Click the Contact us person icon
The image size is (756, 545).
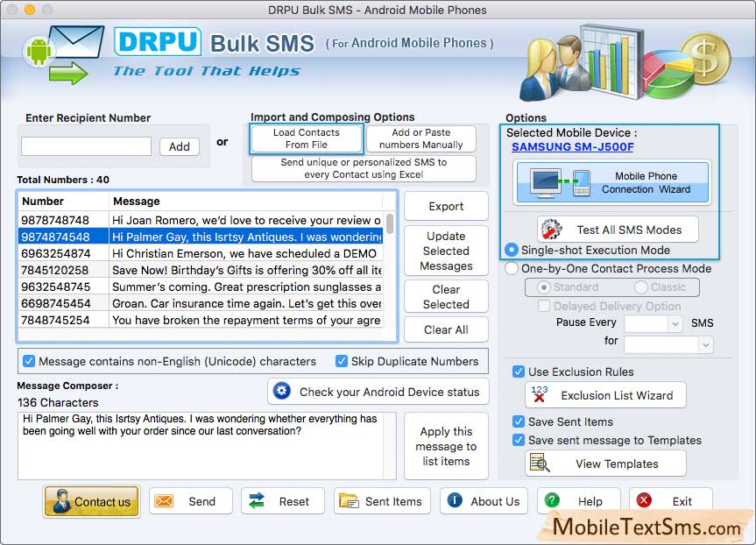click(x=61, y=501)
